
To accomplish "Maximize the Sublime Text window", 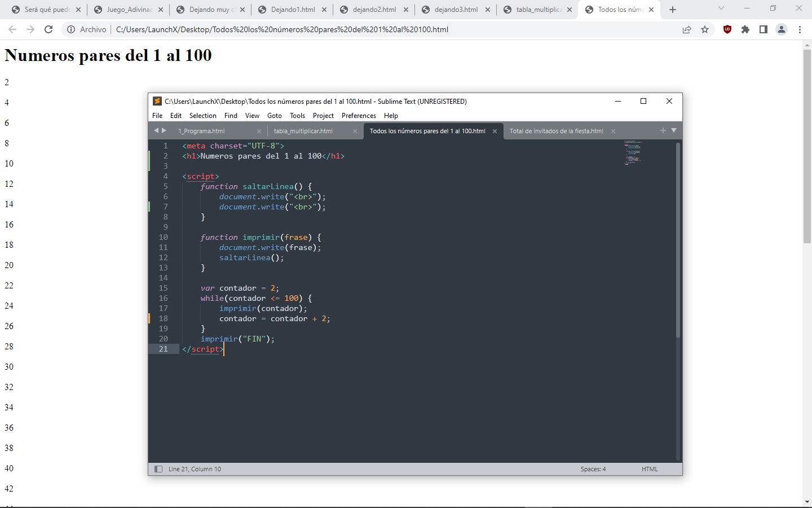I will [643, 101].
